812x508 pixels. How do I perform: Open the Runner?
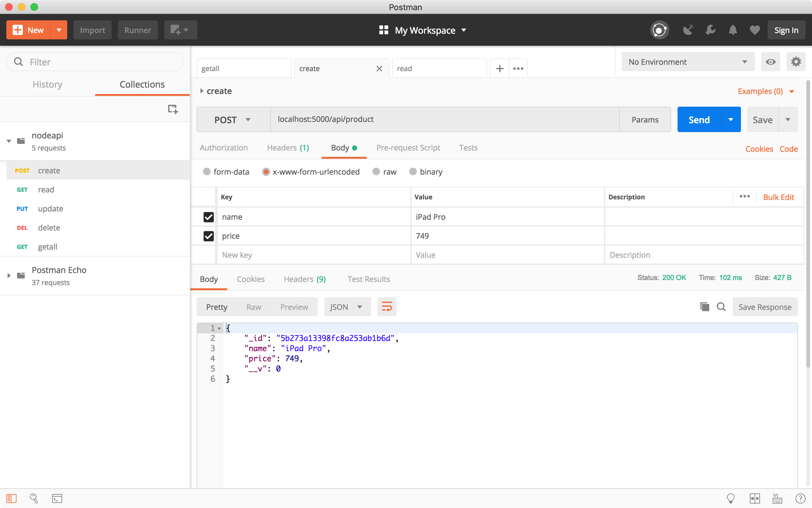[x=138, y=30]
